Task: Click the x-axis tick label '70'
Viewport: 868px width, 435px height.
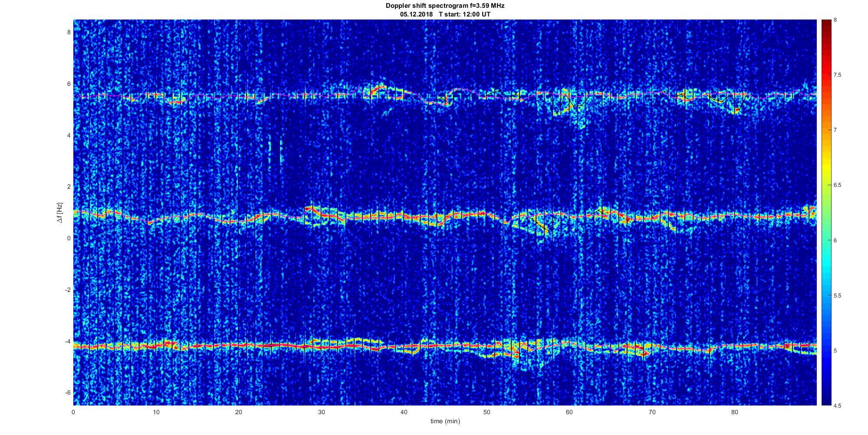Action: pos(652,412)
